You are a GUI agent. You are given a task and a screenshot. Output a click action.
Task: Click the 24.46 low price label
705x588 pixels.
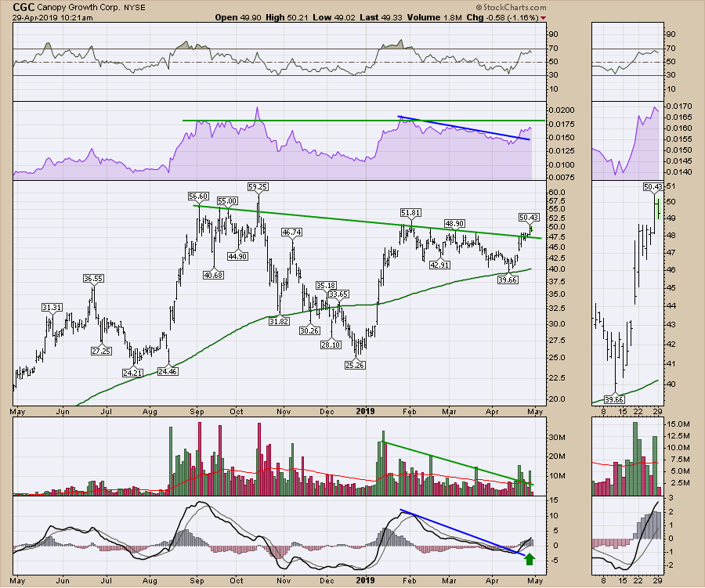[168, 371]
